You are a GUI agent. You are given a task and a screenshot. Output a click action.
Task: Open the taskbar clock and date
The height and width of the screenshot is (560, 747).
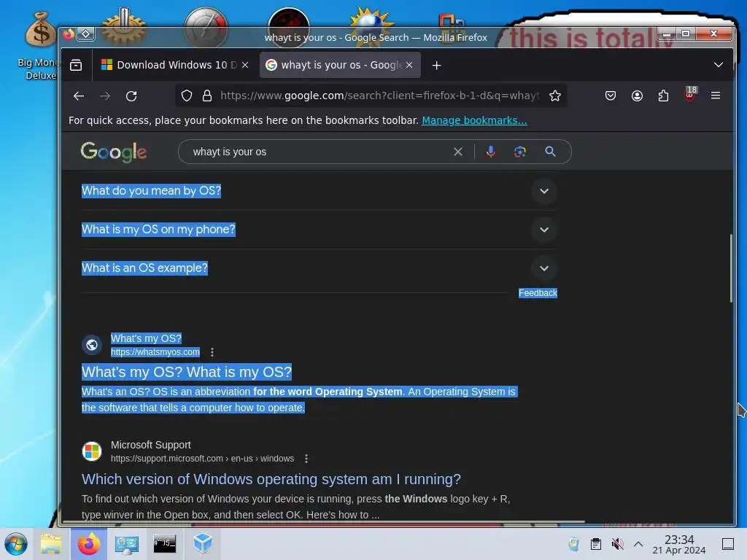tap(679, 544)
